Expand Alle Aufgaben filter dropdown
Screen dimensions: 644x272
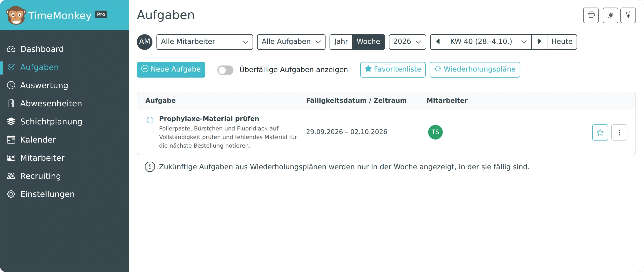291,42
